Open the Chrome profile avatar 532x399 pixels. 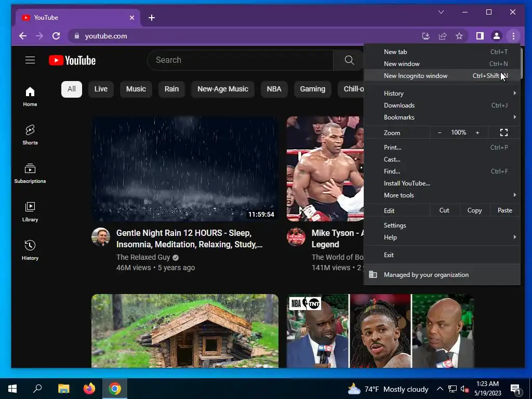(496, 36)
